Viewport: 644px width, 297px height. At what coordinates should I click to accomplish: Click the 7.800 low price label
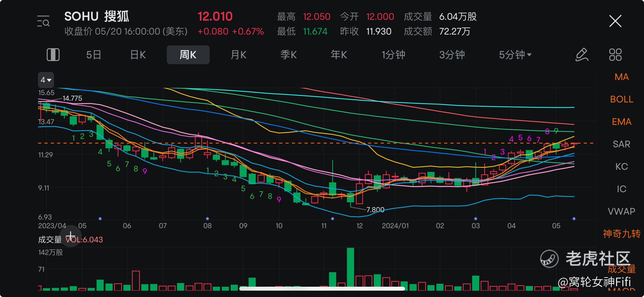(375, 210)
